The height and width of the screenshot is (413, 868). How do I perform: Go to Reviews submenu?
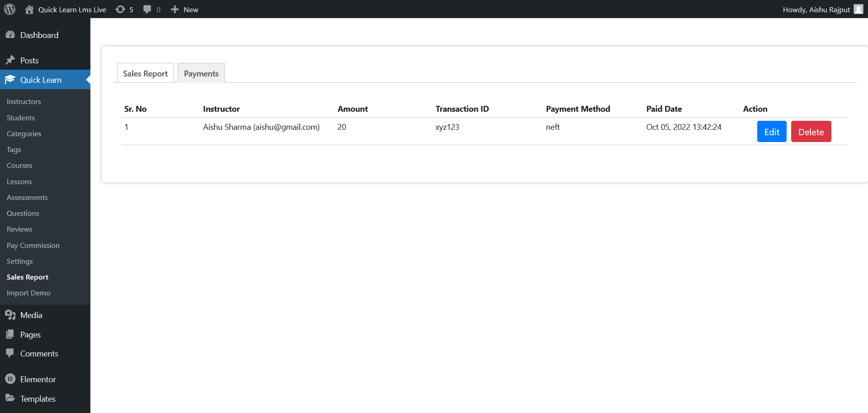19,229
